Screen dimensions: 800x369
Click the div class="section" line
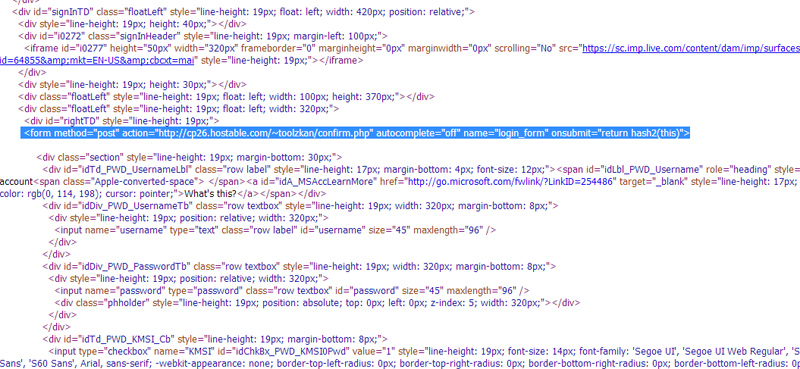[189, 157]
